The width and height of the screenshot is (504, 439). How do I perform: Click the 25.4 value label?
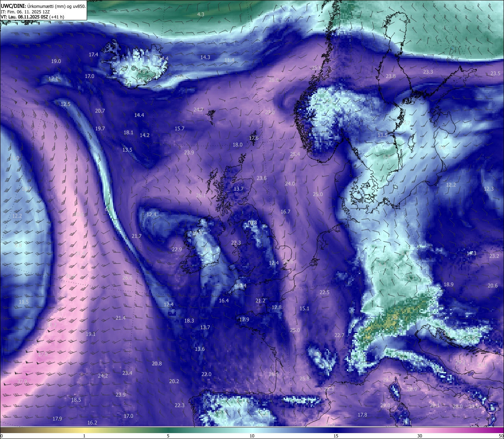[x=295, y=154]
